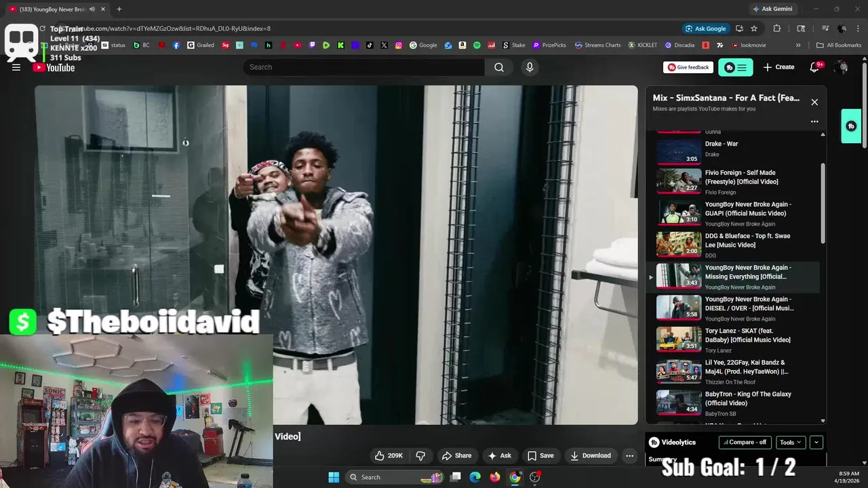This screenshot has height=488, width=868.
Task: Open the TikTok bookmark icon
Action: 370,45
